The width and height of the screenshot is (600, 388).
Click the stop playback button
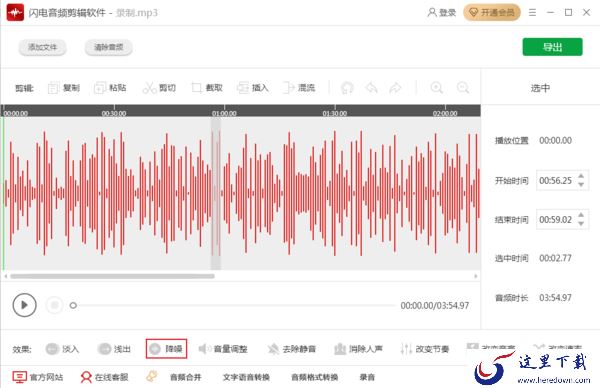(x=54, y=305)
